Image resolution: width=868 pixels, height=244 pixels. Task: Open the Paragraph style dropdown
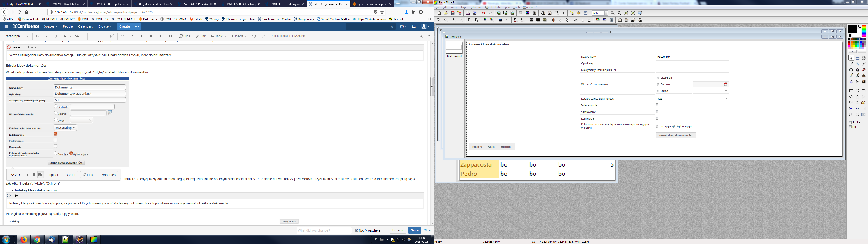[17, 36]
